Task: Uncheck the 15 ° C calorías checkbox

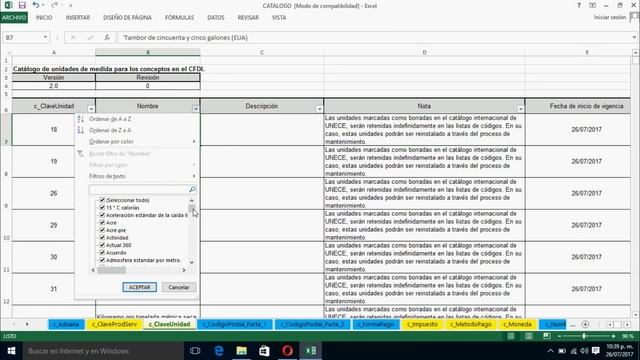Action: tap(102, 207)
